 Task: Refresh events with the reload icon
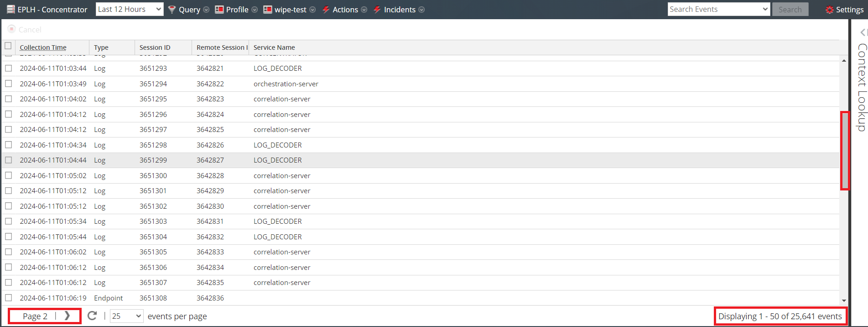pyautogui.click(x=92, y=316)
